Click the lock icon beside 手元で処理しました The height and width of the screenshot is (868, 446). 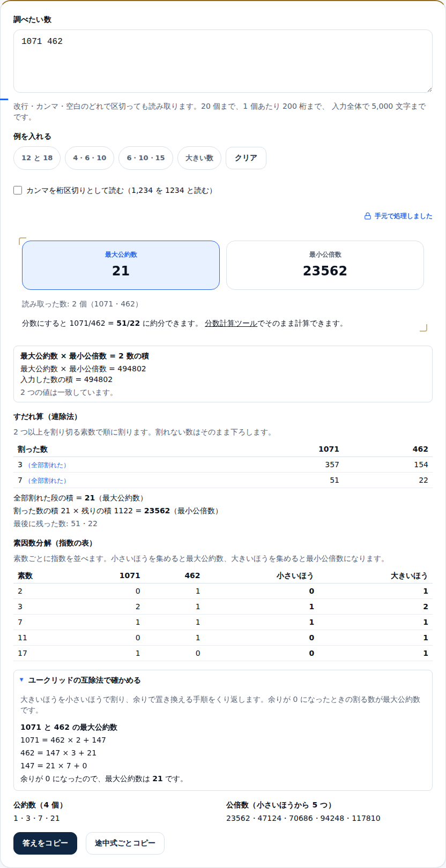point(368,216)
